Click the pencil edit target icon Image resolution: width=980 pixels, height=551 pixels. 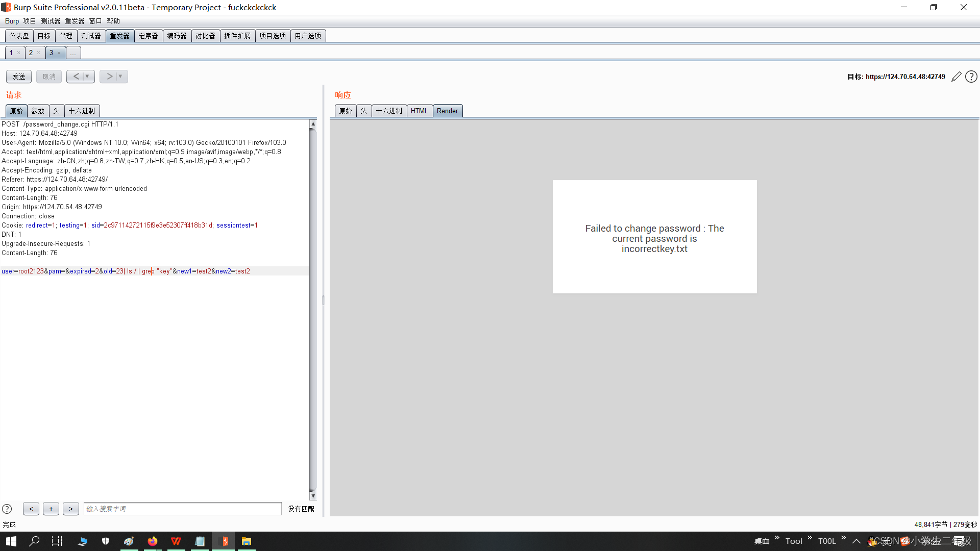click(956, 77)
